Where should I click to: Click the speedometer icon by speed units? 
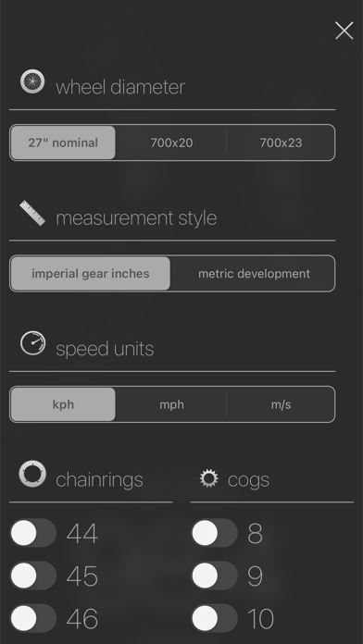coord(33,343)
